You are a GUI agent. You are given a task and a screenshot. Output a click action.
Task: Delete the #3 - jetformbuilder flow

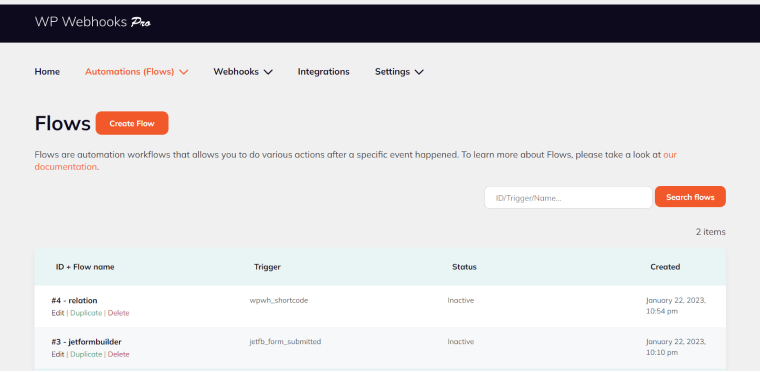pos(119,355)
